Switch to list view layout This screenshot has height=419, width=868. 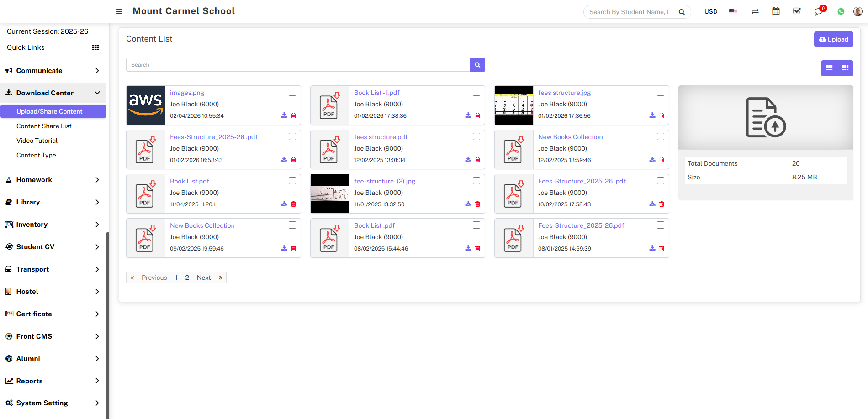click(829, 68)
